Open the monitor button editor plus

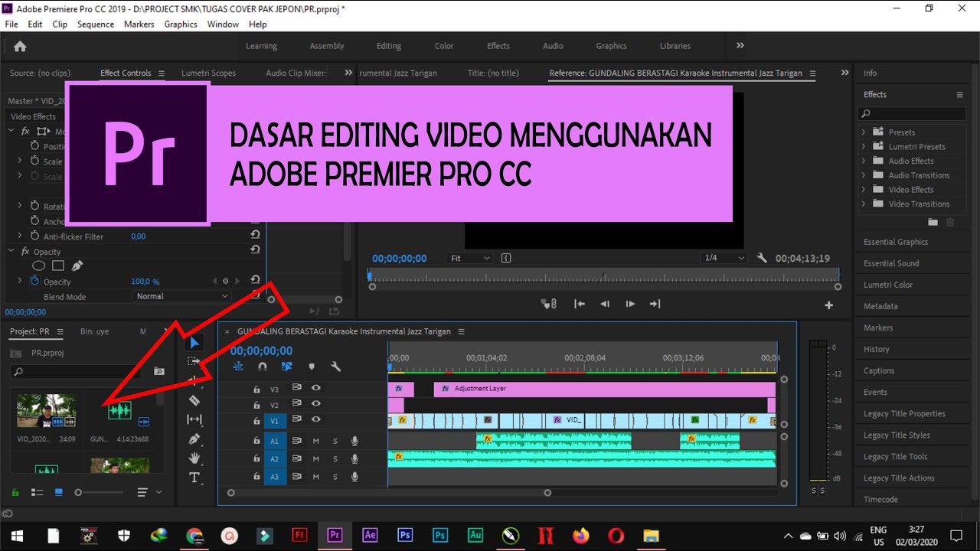828,305
